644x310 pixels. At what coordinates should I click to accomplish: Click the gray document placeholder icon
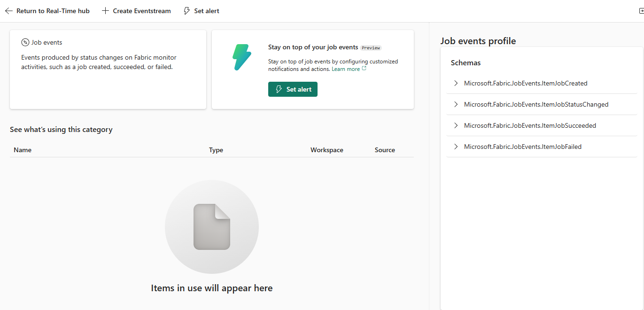(x=212, y=227)
